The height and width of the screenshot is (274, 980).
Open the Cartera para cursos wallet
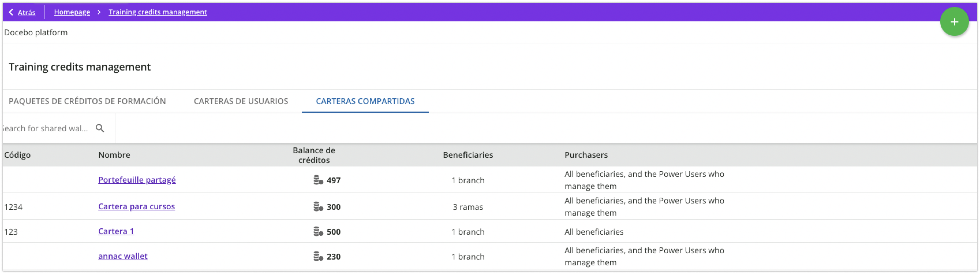coord(136,206)
